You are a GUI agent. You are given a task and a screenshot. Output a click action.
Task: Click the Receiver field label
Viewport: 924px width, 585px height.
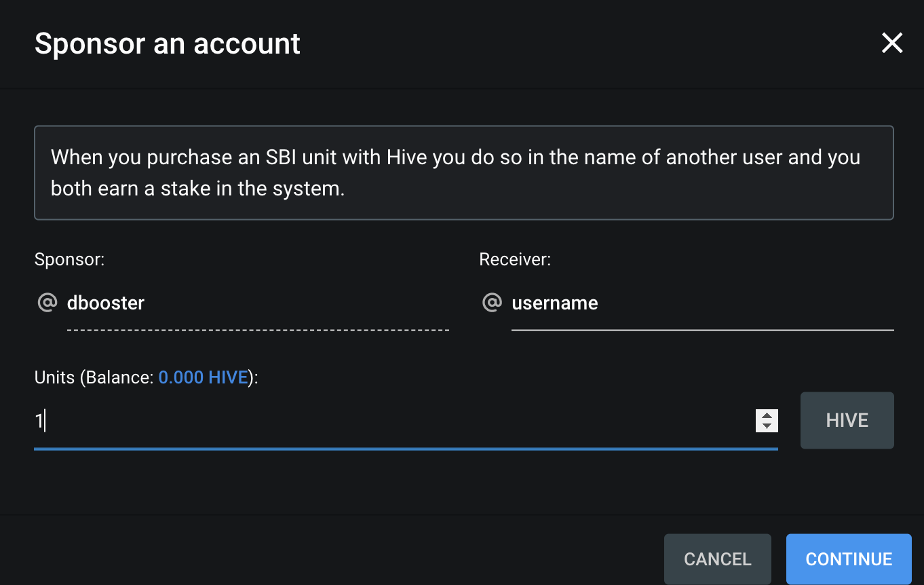[x=515, y=259]
